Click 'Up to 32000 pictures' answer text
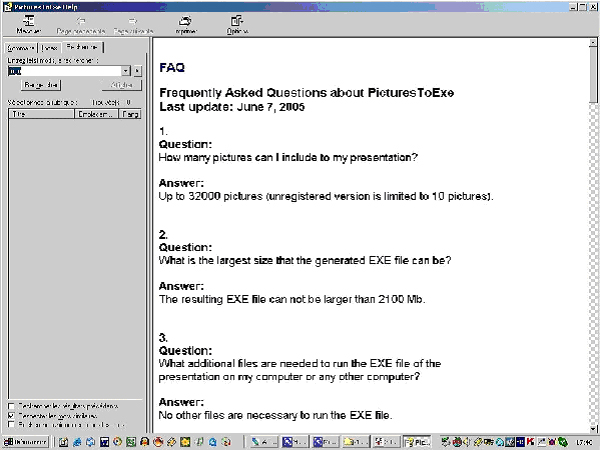 [x=326, y=196]
